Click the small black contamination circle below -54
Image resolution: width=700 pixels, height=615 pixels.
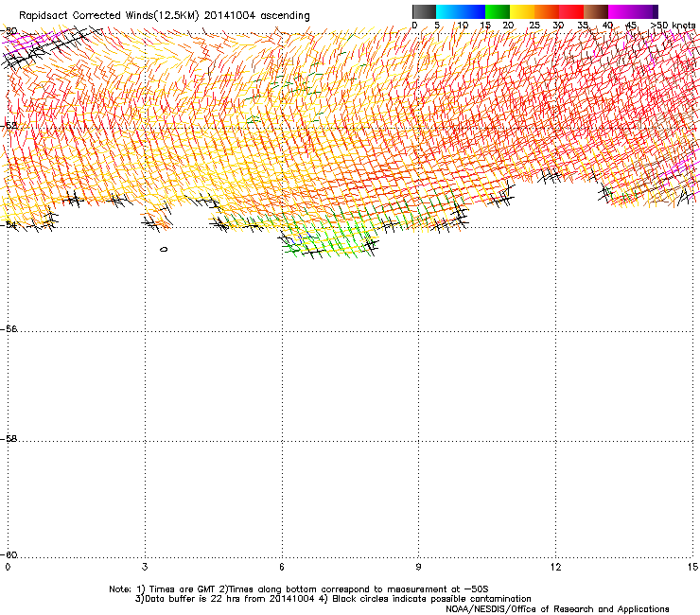pos(164,249)
